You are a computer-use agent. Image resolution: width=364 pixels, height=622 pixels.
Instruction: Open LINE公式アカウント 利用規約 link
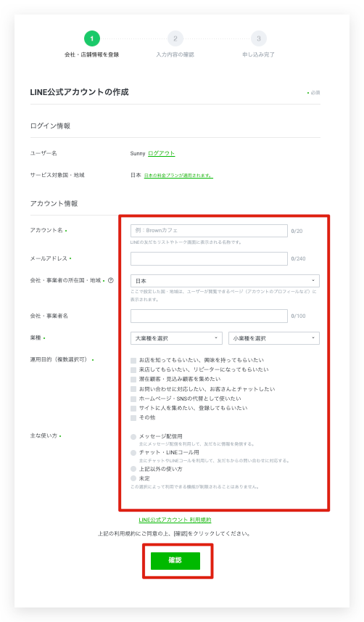pyautogui.click(x=175, y=520)
